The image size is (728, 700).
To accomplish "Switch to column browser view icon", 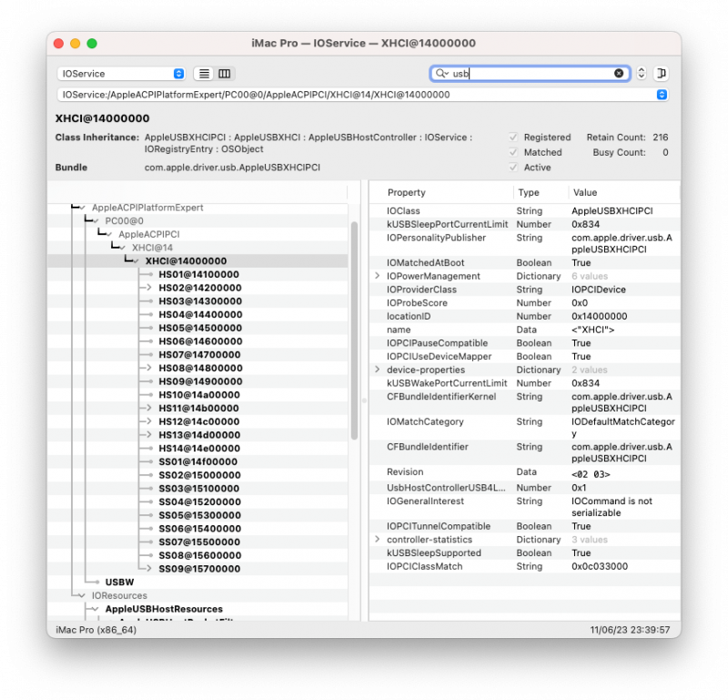I will pyautogui.click(x=224, y=74).
